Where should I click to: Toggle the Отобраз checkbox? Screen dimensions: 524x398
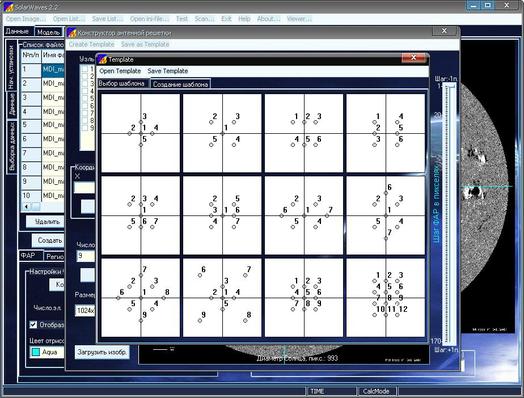33,324
